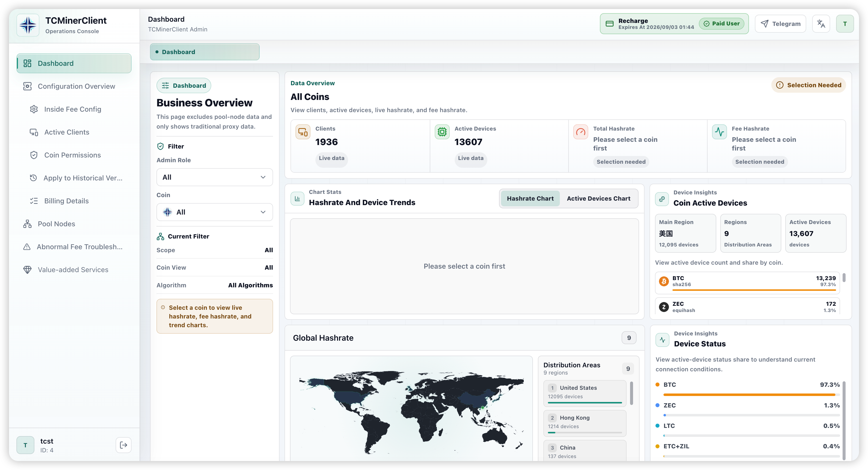The height and width of the screenshot is (470, 868).
Task: Open the Coin selection dropdown
Action: coord(215,212)
